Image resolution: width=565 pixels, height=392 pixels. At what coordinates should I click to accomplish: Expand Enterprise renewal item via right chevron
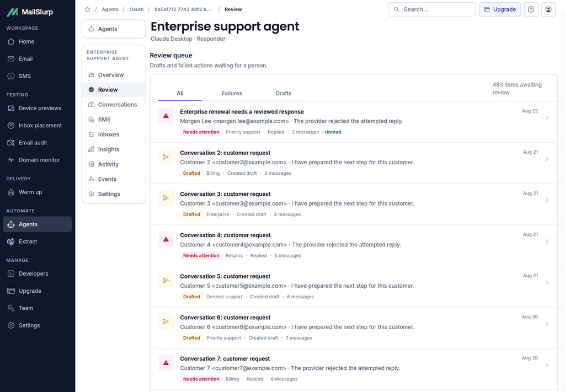coord(547,118)
